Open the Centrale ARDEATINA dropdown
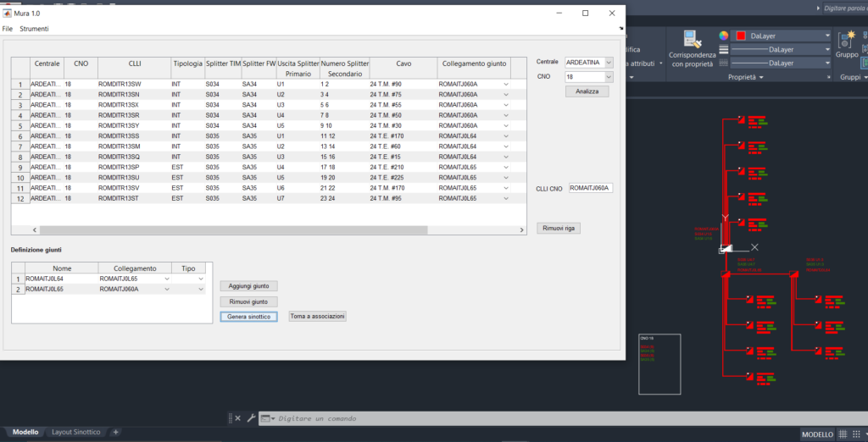The image size is (868, 442). tap(609, 63)
